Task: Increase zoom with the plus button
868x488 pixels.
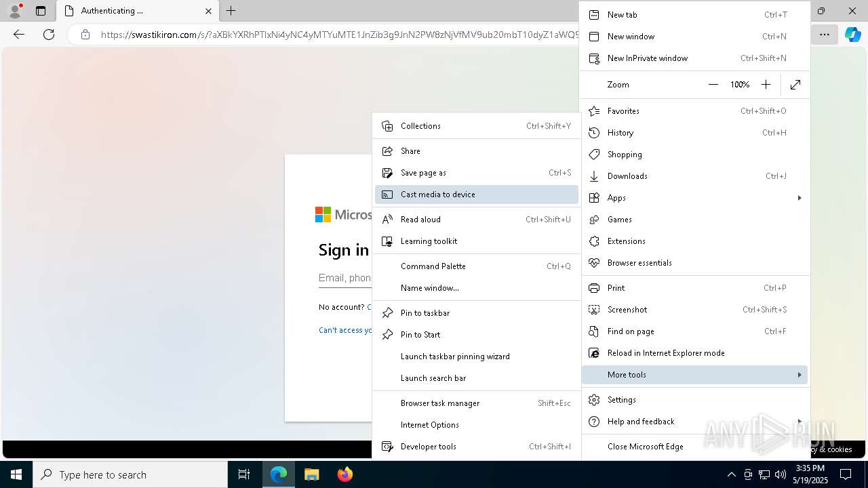Action: tap(766, 85)
